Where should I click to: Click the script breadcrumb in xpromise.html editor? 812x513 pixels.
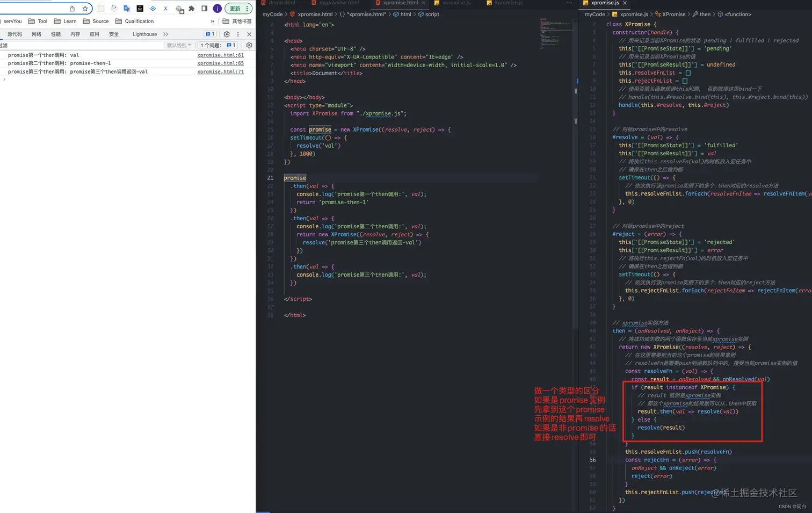[429, 15]
